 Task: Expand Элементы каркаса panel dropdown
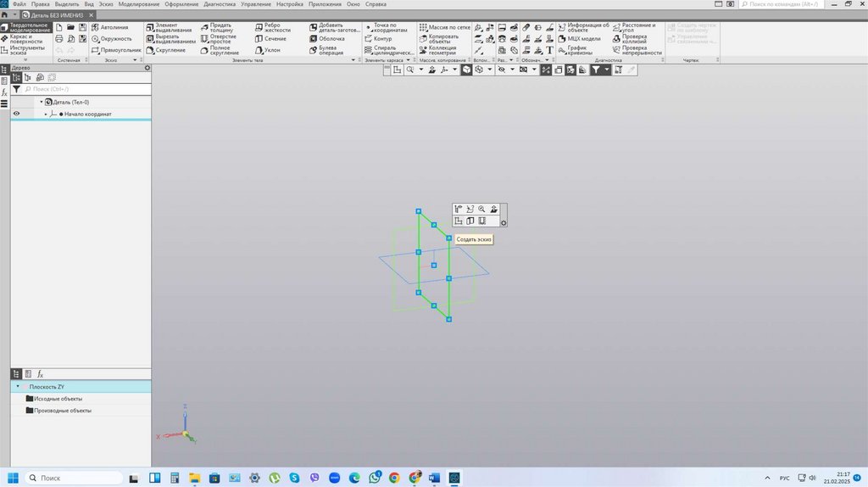click(x=409, y=60)
